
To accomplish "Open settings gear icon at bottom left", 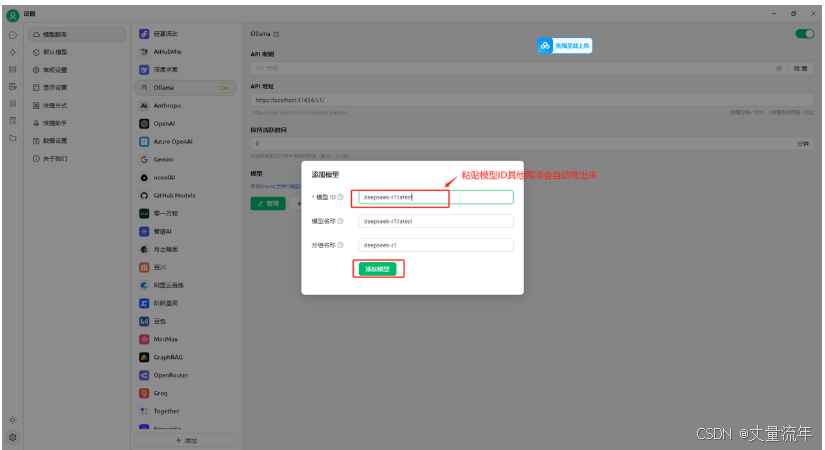I will click(13, 437).
